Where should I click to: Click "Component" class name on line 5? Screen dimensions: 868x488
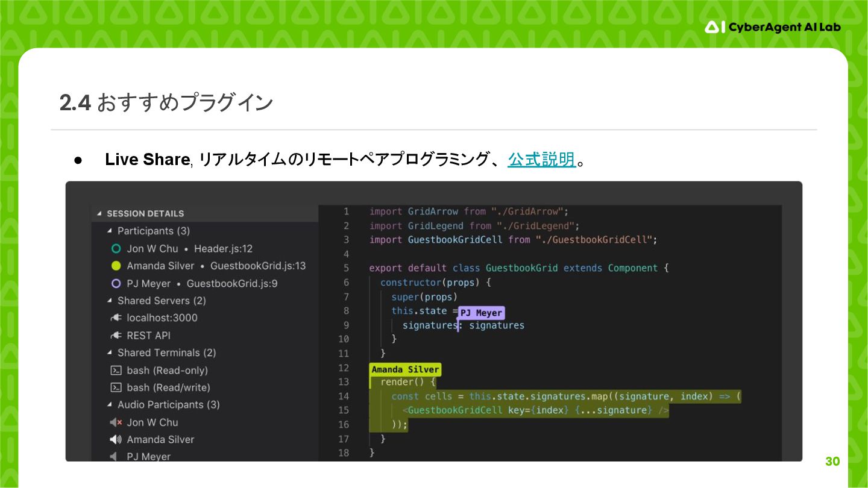point(633,268)
